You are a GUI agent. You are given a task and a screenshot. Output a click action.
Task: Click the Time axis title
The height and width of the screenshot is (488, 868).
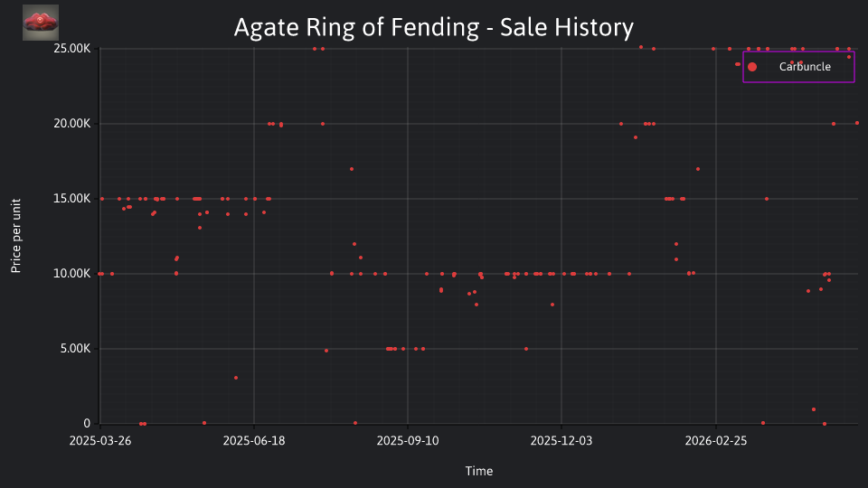[479, 471]
